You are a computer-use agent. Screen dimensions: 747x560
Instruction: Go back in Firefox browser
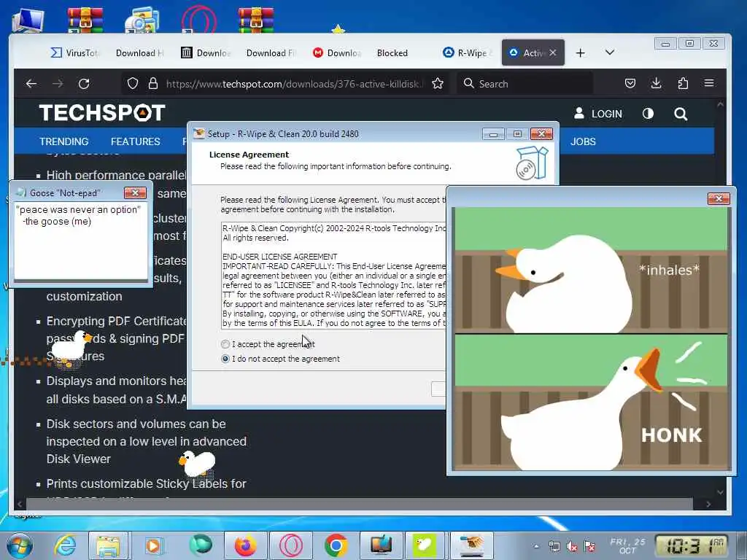[31, 84]
